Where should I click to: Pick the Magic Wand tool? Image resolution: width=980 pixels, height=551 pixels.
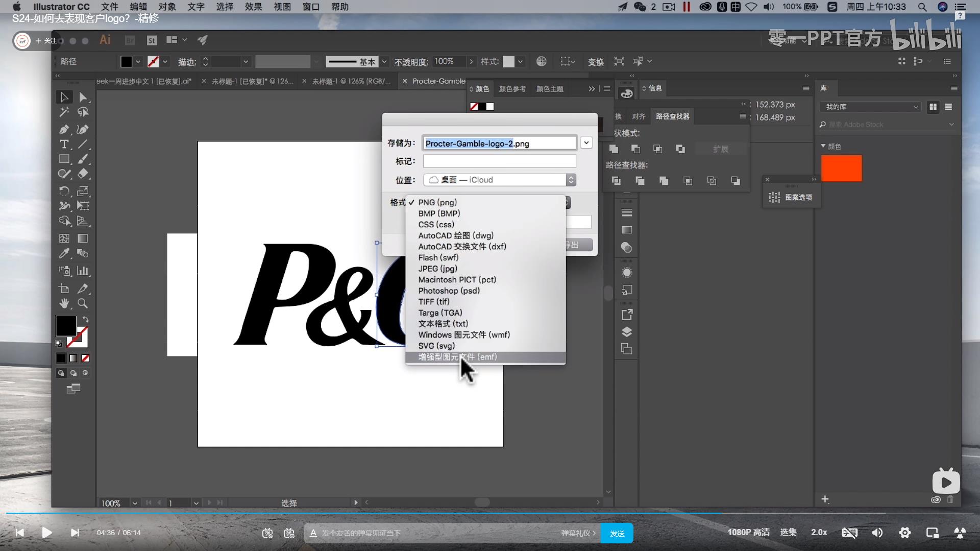pos(64,112)
